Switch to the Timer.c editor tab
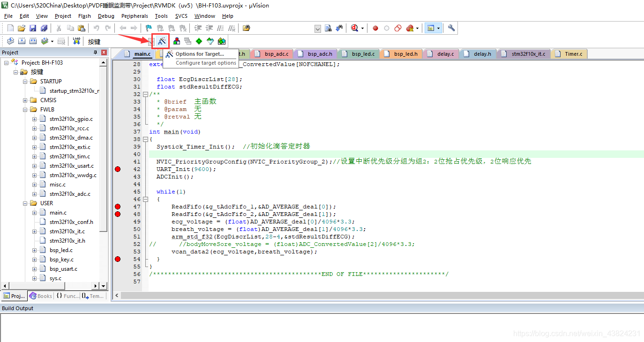 tap(569, 54)
